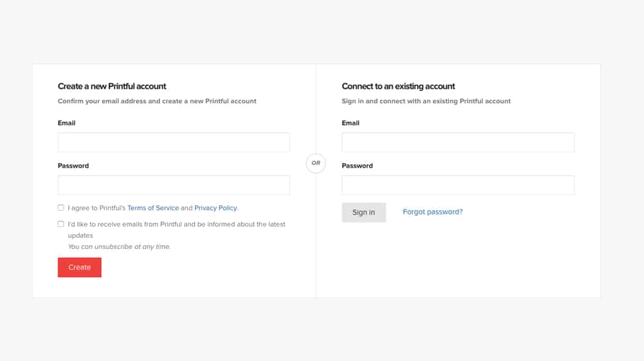
Task: Click 'Sign in and connect with an existing Printful account' text
Action: pos(426,101)
